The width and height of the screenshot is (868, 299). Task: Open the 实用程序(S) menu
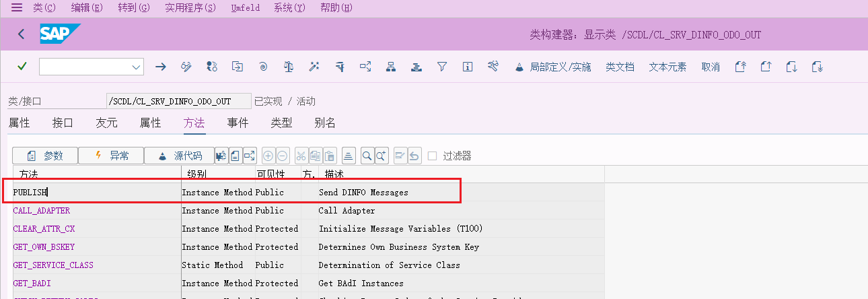(190, 7)
